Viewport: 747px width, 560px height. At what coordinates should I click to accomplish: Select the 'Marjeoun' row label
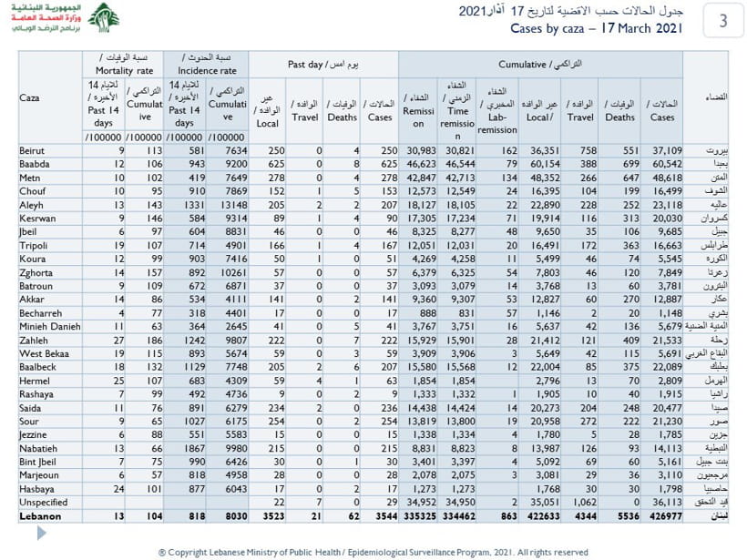tap(39, 474)
